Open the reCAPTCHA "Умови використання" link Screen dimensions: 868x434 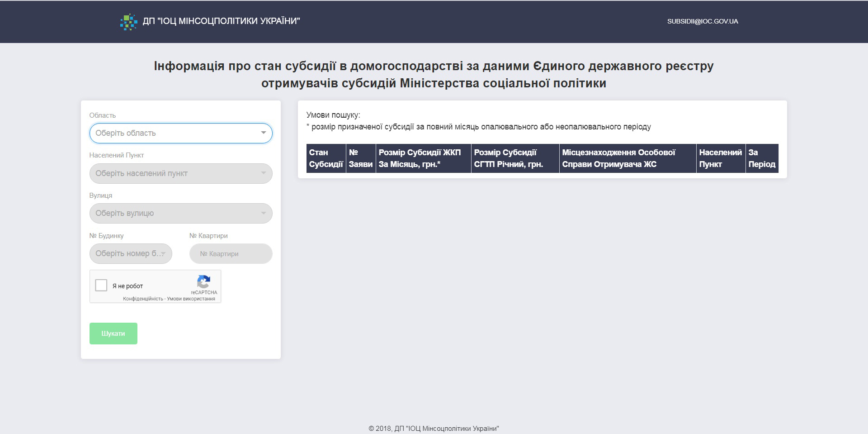click(191, 299)
